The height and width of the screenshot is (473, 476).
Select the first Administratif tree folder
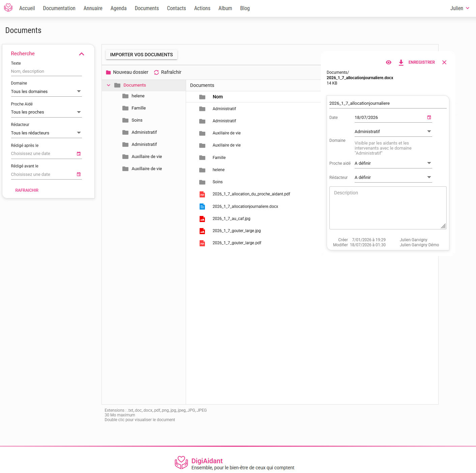(x=144, y=132)
